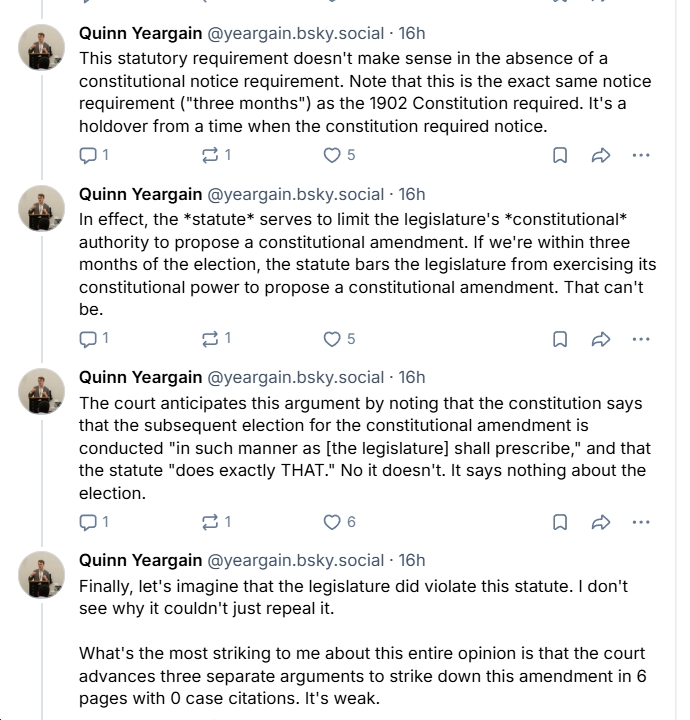Screen dimensions: 690x720
Task: Open Quinn Yeargain's profile from first post
Action: pyautogui.click(x=139, y=33)
